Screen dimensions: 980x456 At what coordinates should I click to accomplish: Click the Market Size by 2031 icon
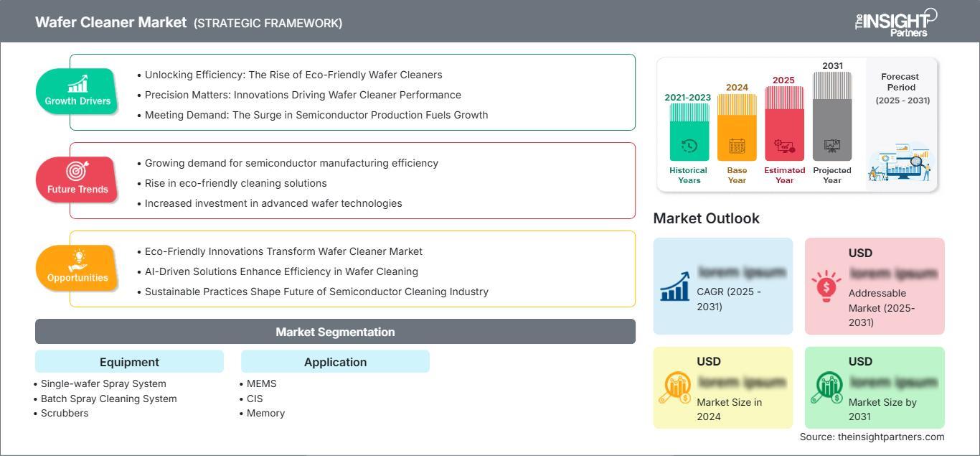(x=826, y=388)
